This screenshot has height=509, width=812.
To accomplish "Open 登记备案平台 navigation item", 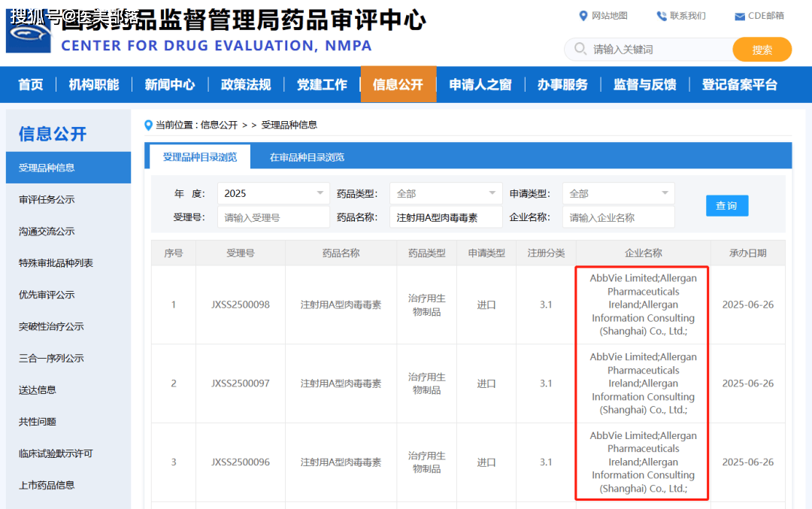I will (740, 84).
